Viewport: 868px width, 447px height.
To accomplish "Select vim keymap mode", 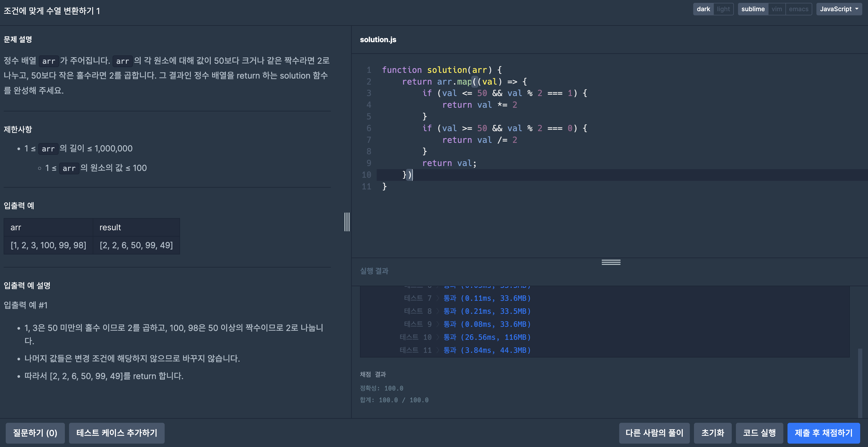I will [x=777, y=9].
